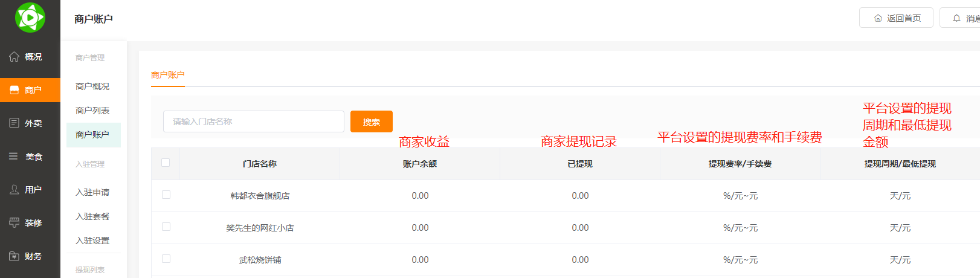
Task: Open the 装修 decoration sidebar item
Action: [30, 223]
